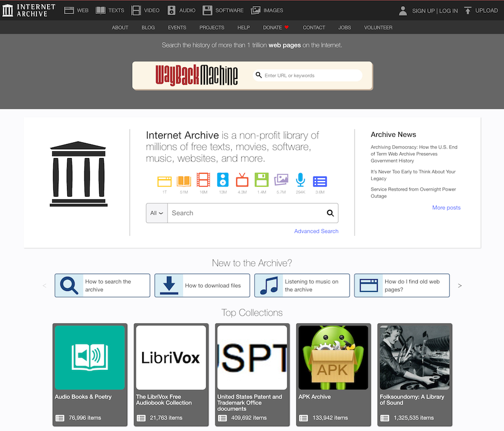Open the LibriVox collection thumbnail
This screenshot has width=504, height=431.
[171, 358]
